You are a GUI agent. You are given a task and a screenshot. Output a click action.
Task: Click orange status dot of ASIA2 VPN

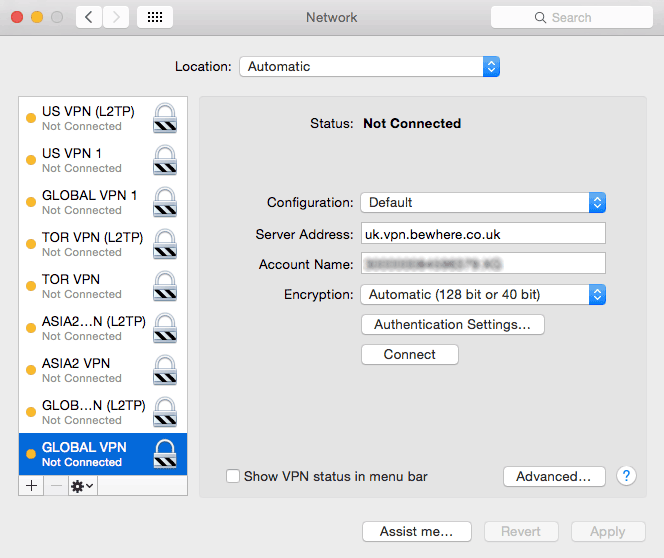point(31,370)
